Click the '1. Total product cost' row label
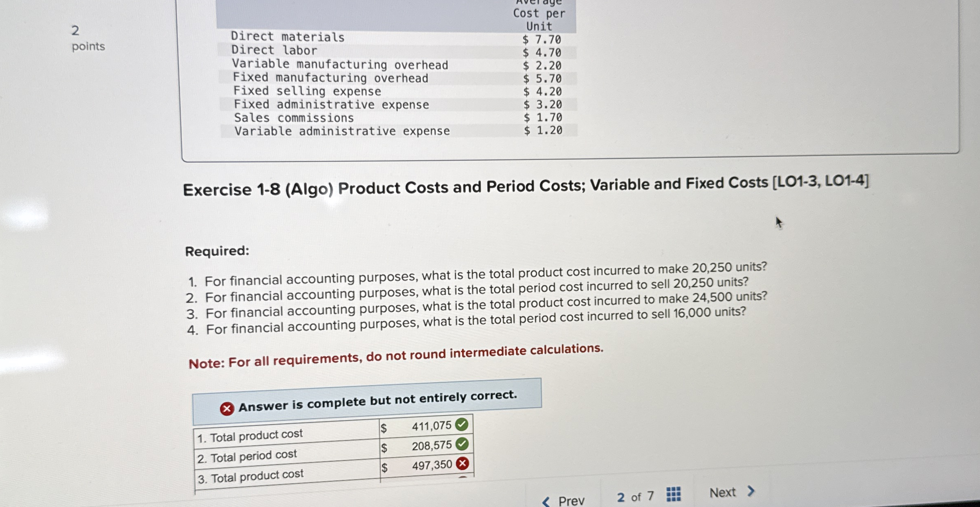980x507 pixels. pyautogui.click(x=250, y=436)
